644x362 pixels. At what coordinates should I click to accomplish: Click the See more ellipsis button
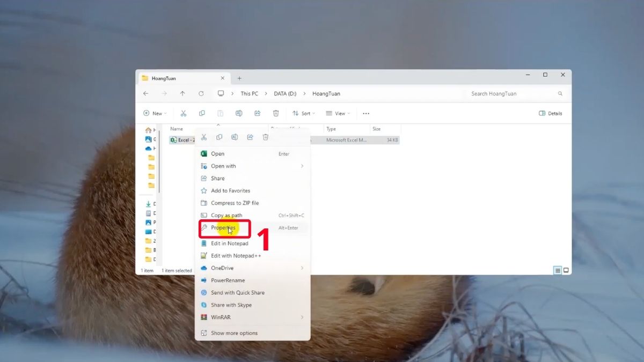point(366,114)
